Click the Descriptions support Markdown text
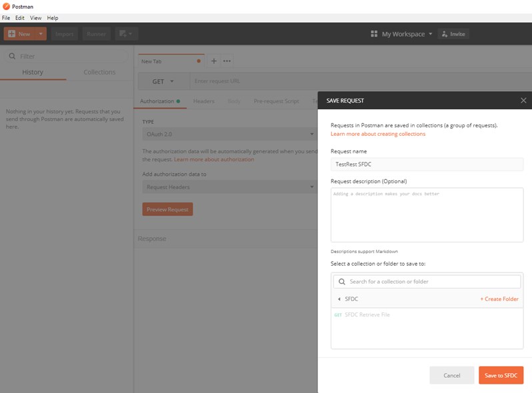532x393 pixels. coord(364,252)
